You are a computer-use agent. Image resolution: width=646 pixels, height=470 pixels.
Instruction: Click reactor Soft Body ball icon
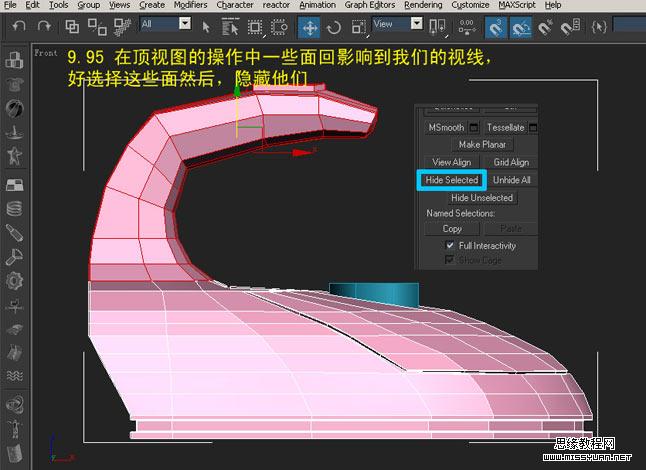tap(14, 108)
